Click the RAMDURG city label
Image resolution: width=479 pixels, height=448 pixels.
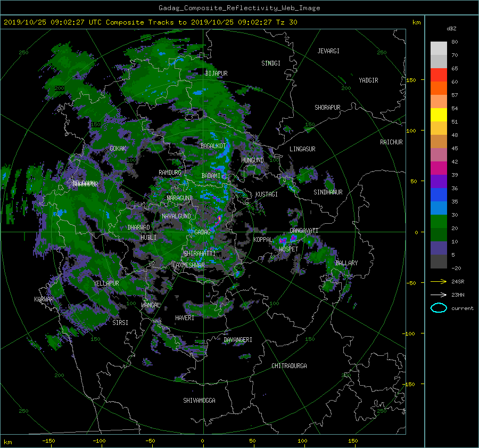point(170,173)
